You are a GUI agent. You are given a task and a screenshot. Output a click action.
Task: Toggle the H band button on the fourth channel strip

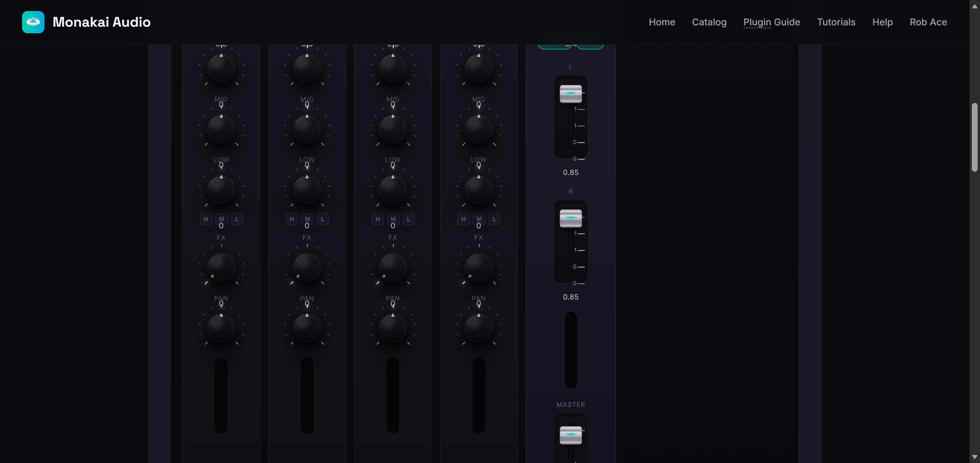(x=463, y=219)
